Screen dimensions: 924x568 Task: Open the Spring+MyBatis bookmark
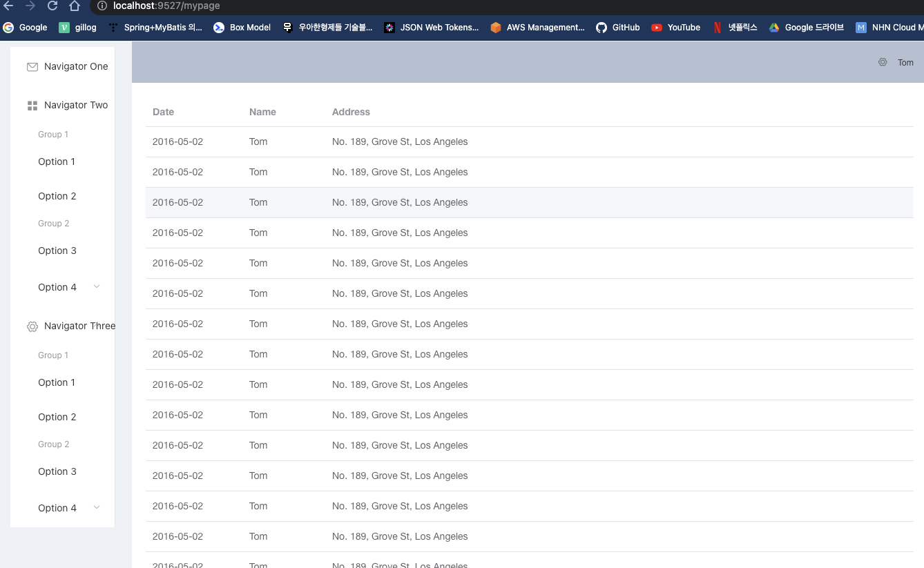click(x=155, y=28)
